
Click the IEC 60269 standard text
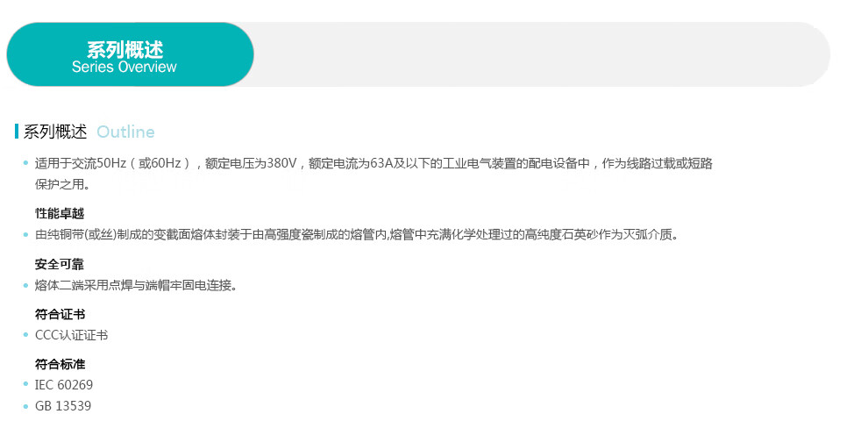64,384
